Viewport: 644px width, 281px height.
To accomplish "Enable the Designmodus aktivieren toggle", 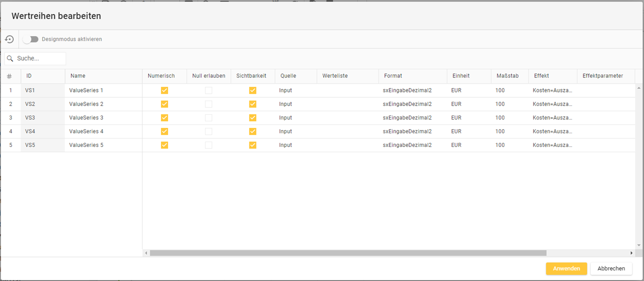I will [31, 39].
